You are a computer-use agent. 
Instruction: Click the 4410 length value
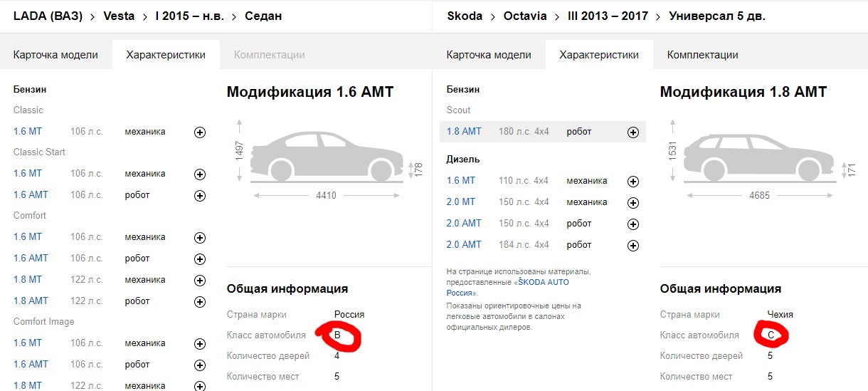[x=326, y=195]
